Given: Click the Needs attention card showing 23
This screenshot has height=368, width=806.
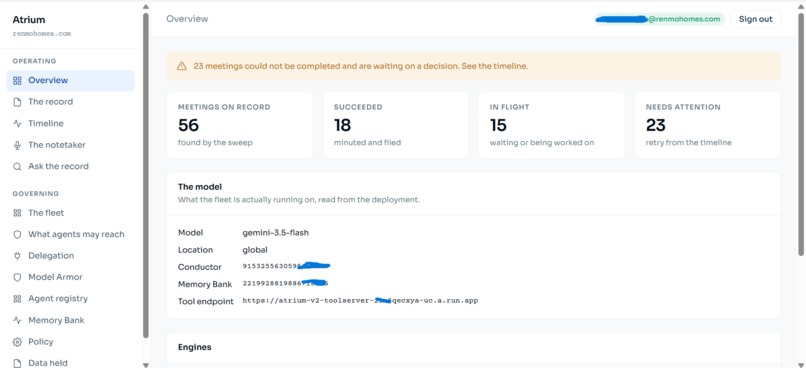Looking at the screenshot, I should click(708, 125).
